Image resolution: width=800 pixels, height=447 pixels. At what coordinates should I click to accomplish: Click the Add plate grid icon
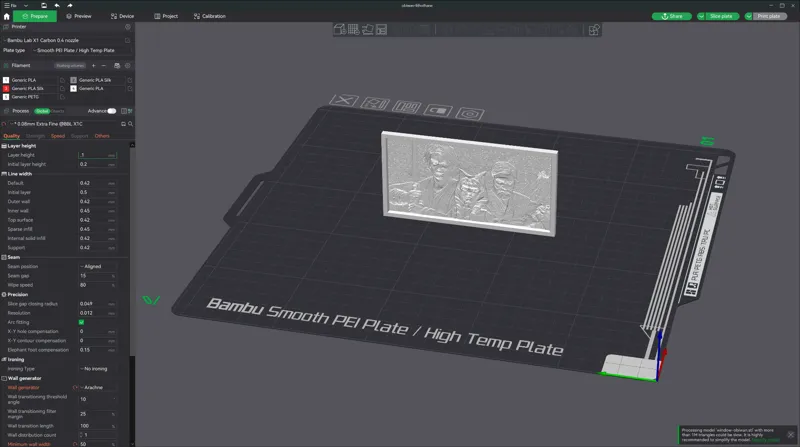pos(354,30)
